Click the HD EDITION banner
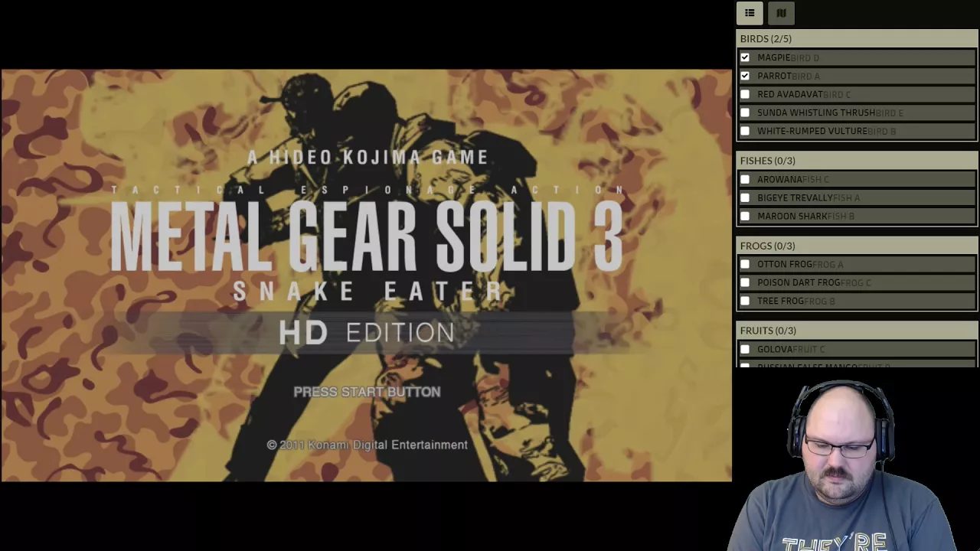This screenshot has width=980, height=551. 367,332
